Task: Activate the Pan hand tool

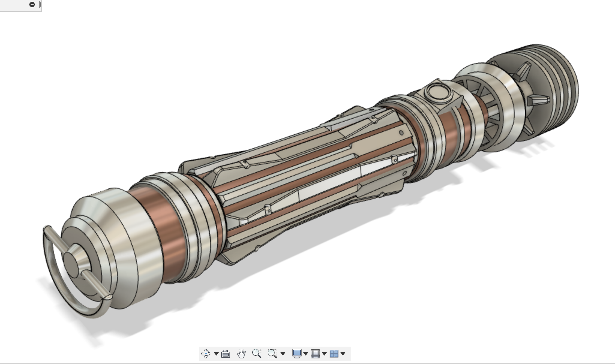Action: (241, 354)
